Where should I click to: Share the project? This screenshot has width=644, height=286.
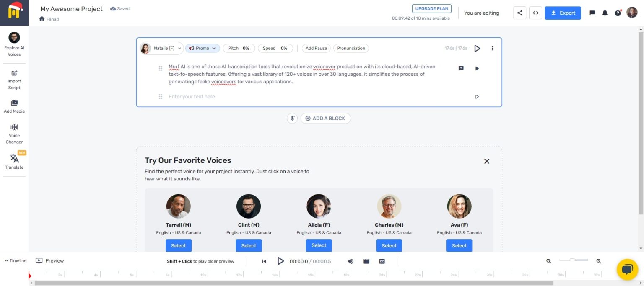(x=519, y=13)
